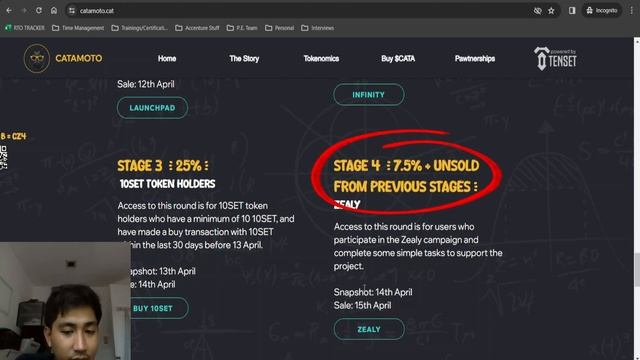Screen dimensions: 640x360
Task: Expand the Personal bookmark folder
Action: pos(280,28)
